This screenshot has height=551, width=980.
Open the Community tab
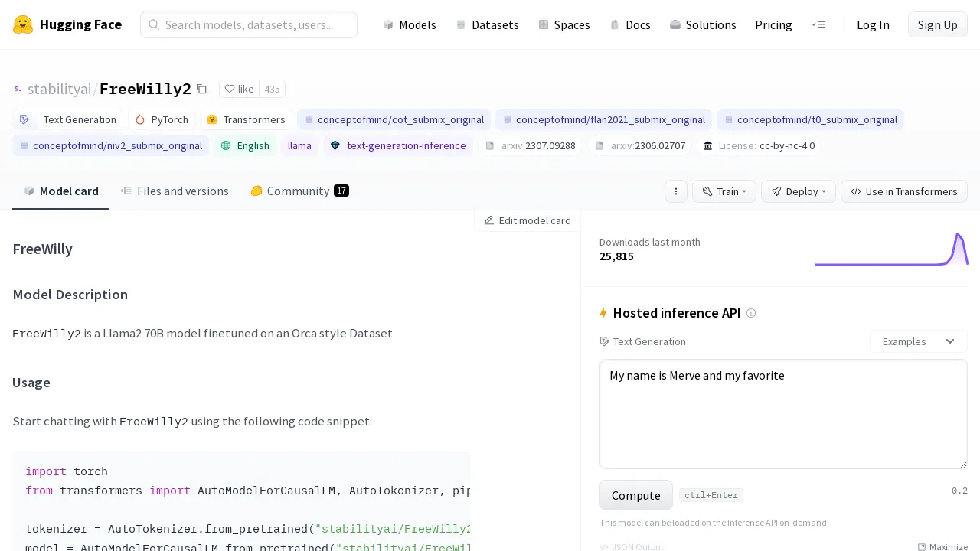[299, 191]
